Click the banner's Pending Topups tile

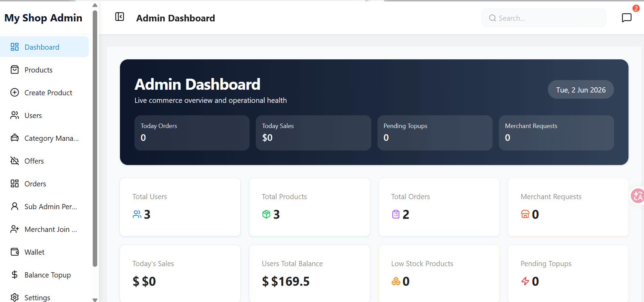click(x=435, y=133)
